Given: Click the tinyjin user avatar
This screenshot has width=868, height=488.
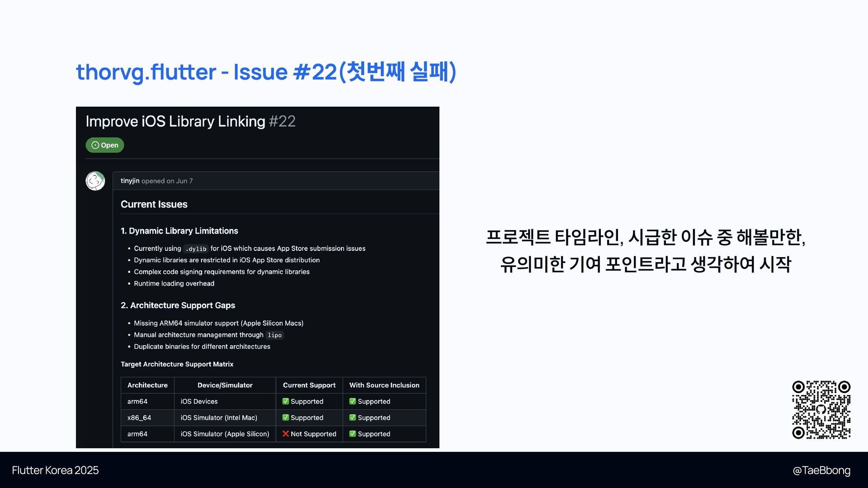Looking at the screenshot, I should 95,181.
